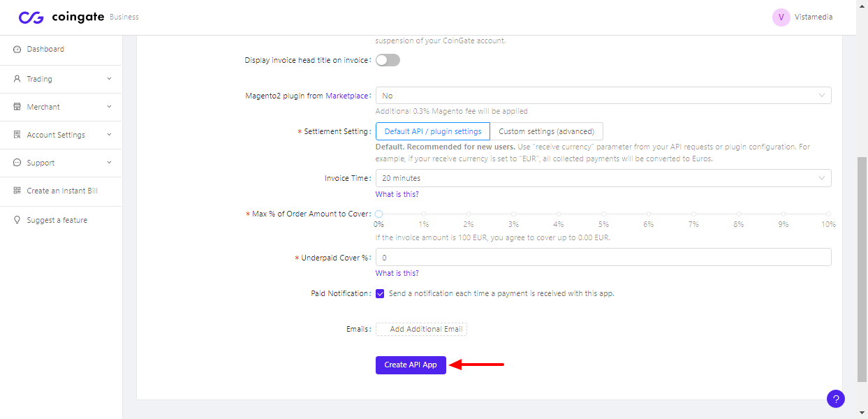Click the Underpaid Cover % input field
Viewport: 868px width, 419px height.
(x=603, y=258)
